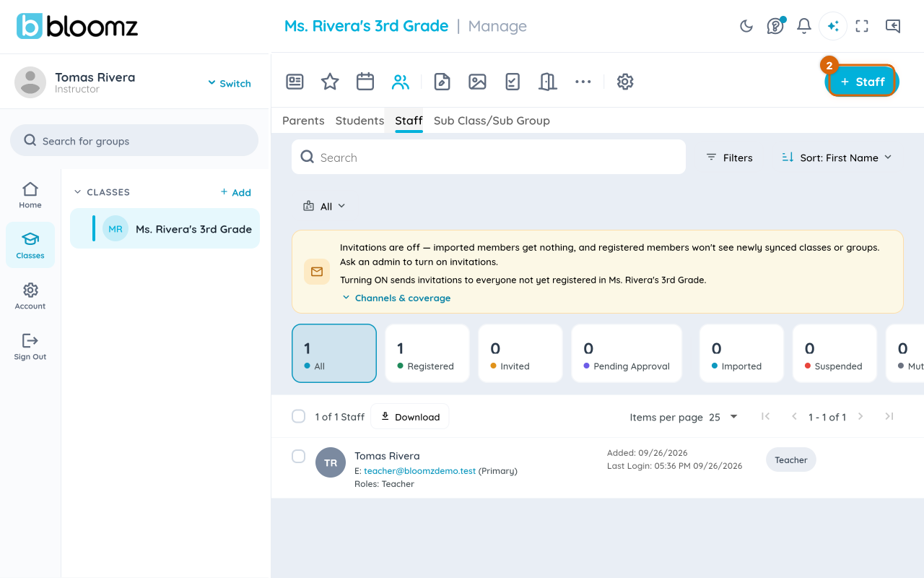Image resolution: width=924 pixels, height=578 pixels.
Task: Go to the next page of results
Action: tap(860, 416)
